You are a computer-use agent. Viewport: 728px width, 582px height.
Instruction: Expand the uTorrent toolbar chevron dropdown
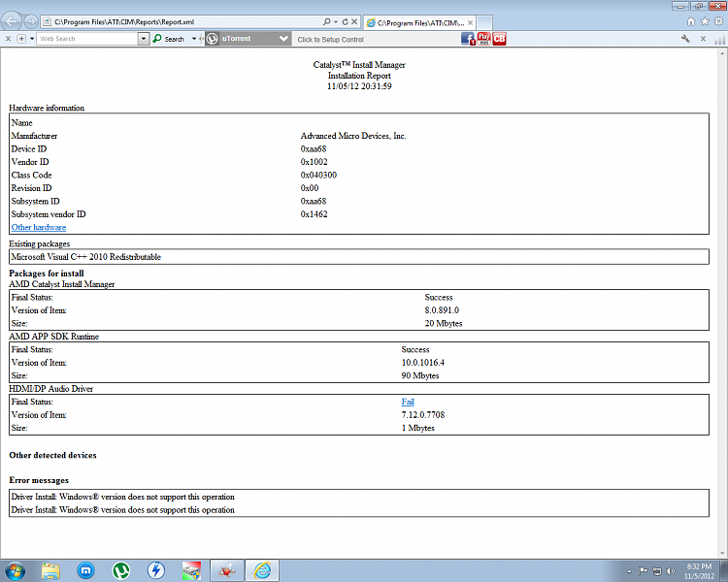283,39
